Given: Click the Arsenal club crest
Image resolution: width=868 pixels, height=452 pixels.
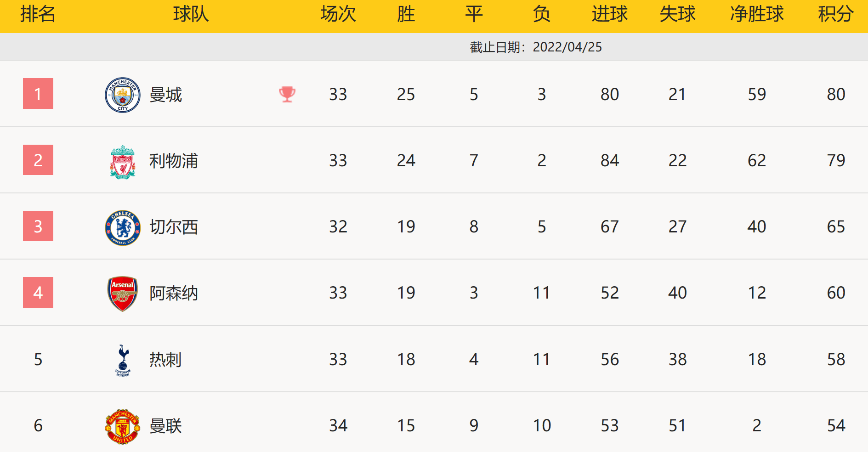Looking at the screenshot, I should [x=123, y=294].
